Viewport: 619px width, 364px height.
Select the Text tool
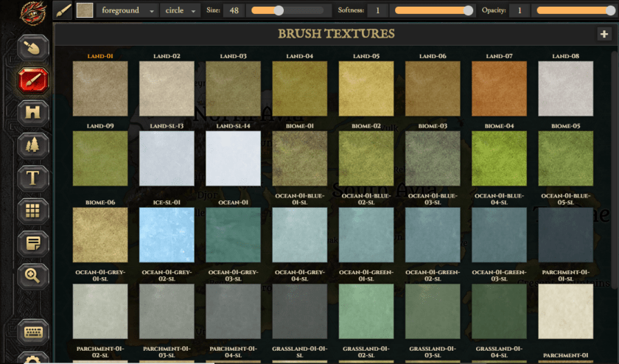(33, 178)
